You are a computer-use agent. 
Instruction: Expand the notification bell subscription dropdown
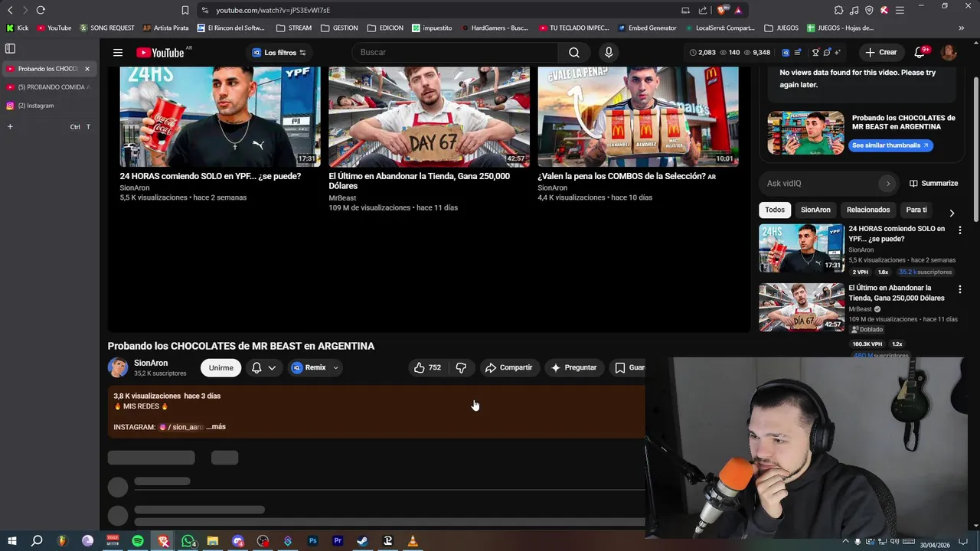263,367
